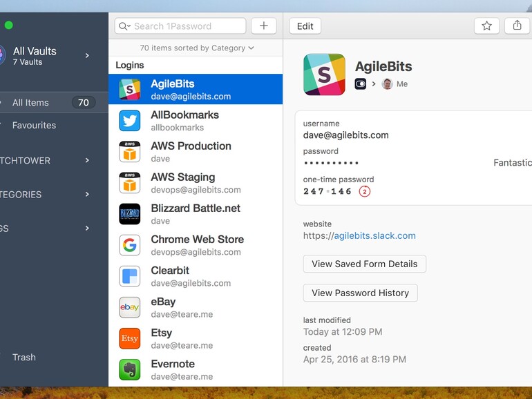
Task: Expand All Vaults chevron
Action: click(87, 55)
